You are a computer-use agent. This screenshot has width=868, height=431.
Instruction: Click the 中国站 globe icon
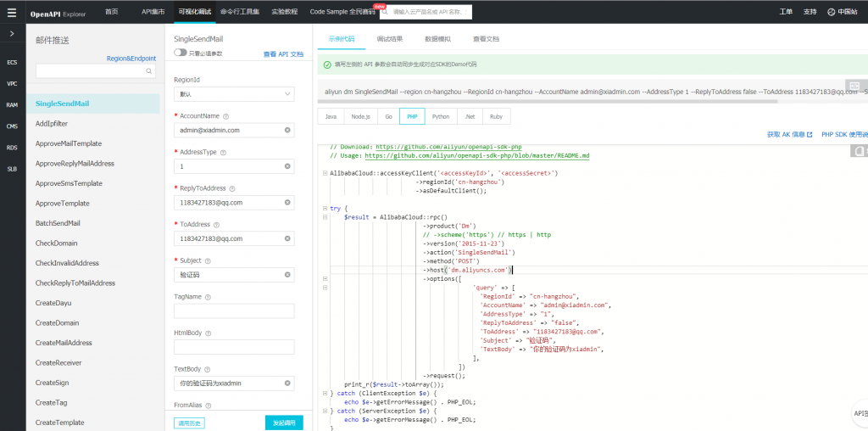[x=830, y=12]
